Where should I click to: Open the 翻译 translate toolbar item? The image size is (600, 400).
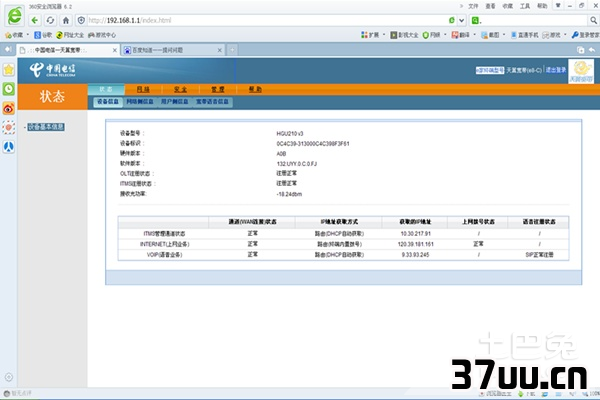pos(460,35)
